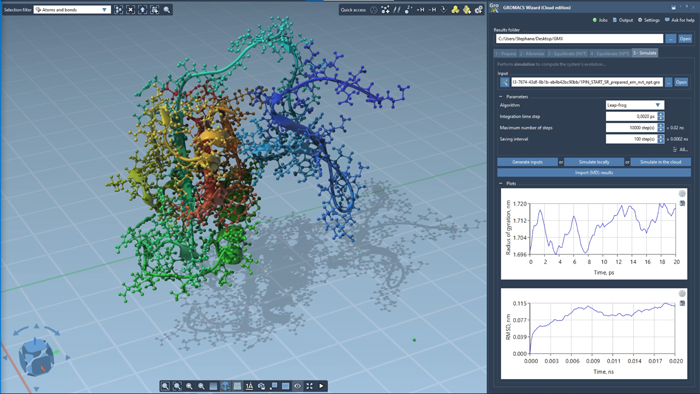This screenshot has height=394, width=700.
Task: Open the Selection filter dropdown
Action: pyautogui.click(x=72, y=9)
